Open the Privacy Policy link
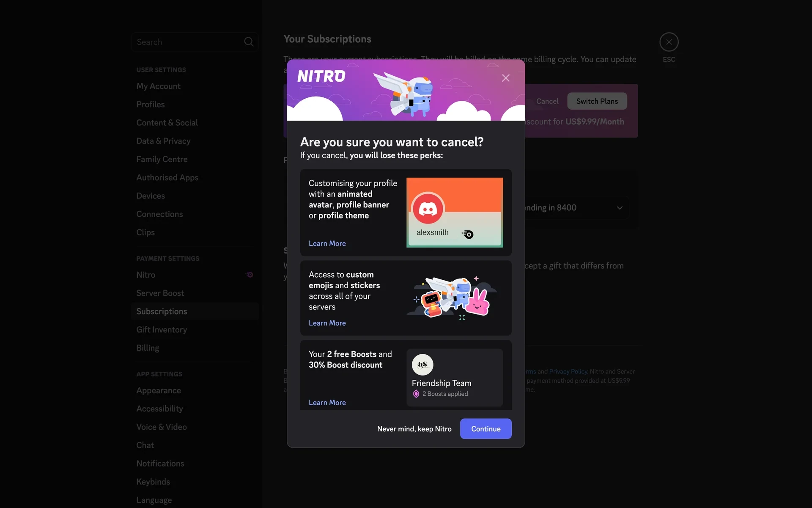This screenshot has height=508, width=812. pyautogui.click(x=568, y=372)
